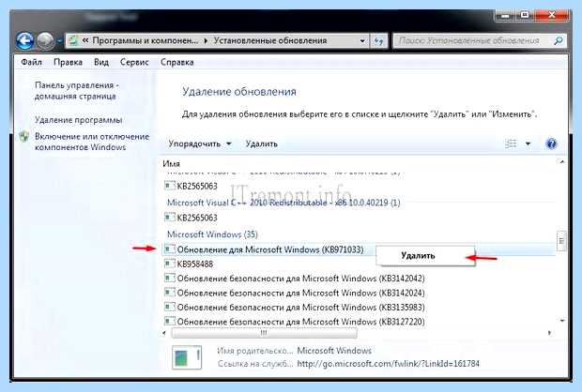Open the help question mark icon
This screenshot has height=392, width=582.
click(x=552, y=143)
